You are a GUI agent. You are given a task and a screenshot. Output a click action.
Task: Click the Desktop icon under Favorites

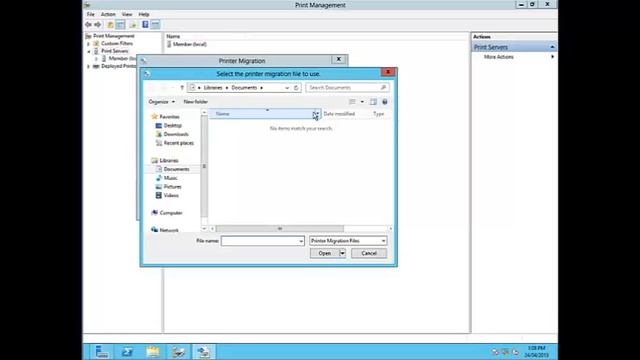[x=159, y=125]
